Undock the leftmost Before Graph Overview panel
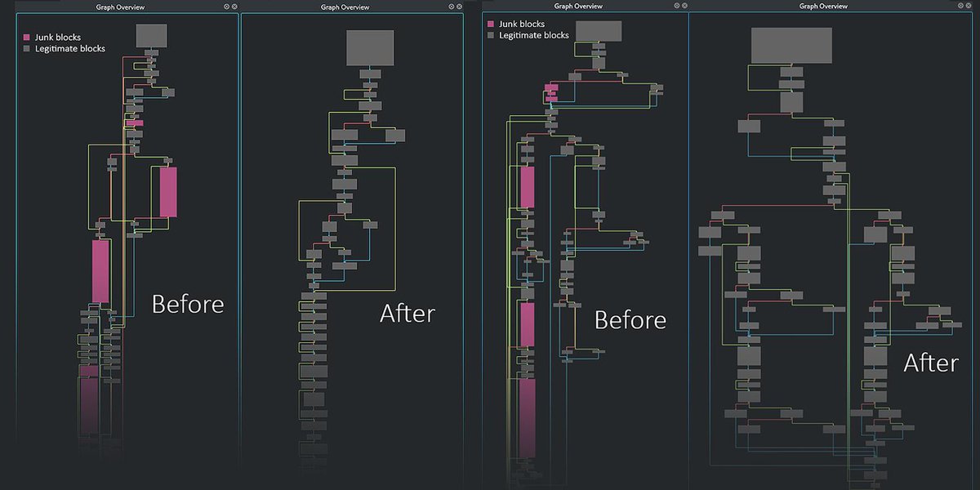This screenshot has height=490, width=980. pos(226,7)
